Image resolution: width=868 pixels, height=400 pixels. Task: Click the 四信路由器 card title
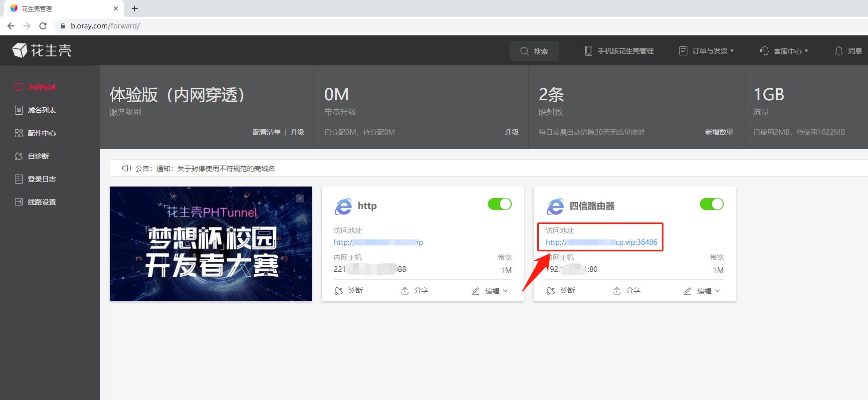[592, 206]
